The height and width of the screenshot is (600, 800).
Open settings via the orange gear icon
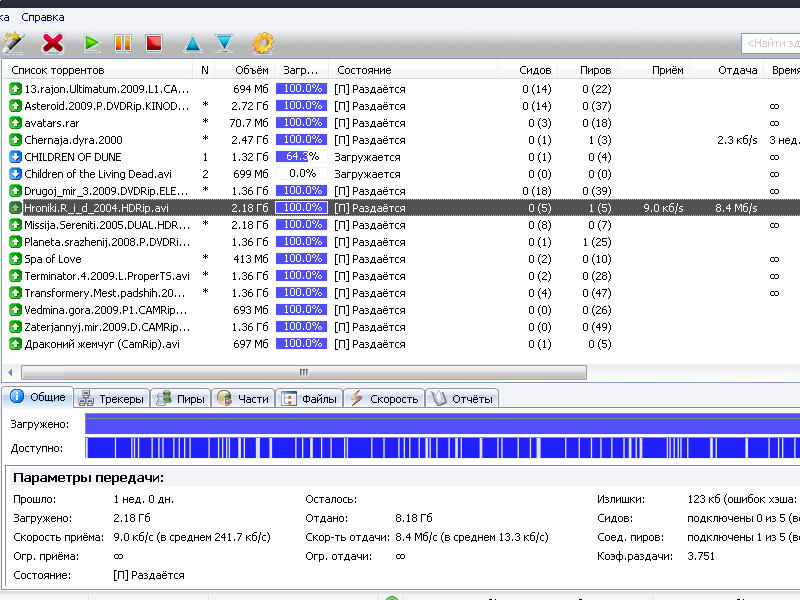pyautogui.click(x=263, y=43)
